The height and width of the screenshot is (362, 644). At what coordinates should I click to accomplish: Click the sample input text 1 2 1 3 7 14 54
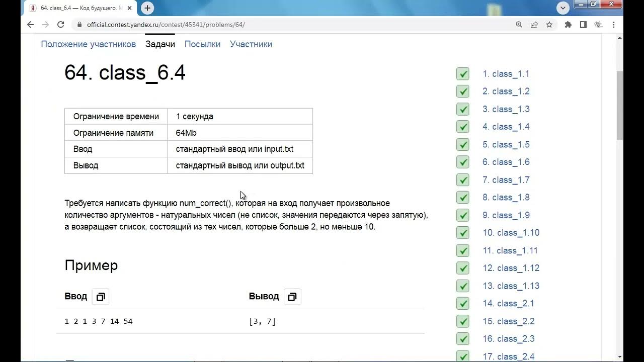point(99,321)
